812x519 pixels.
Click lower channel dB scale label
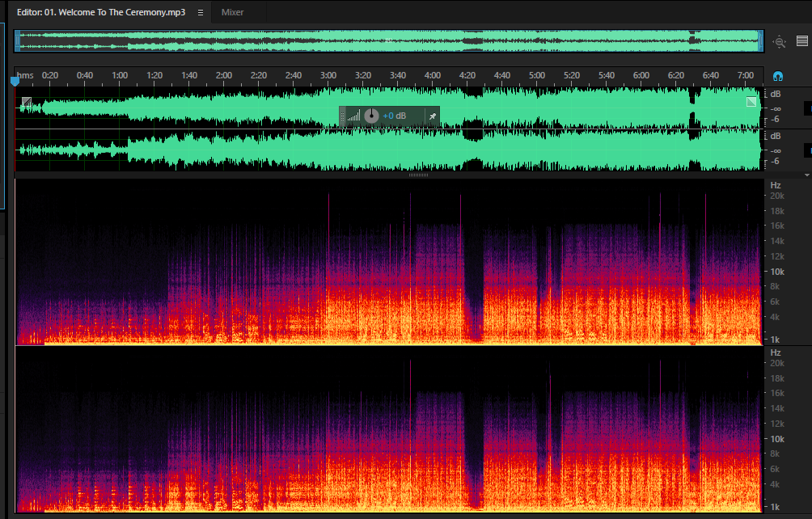point(776,136)
